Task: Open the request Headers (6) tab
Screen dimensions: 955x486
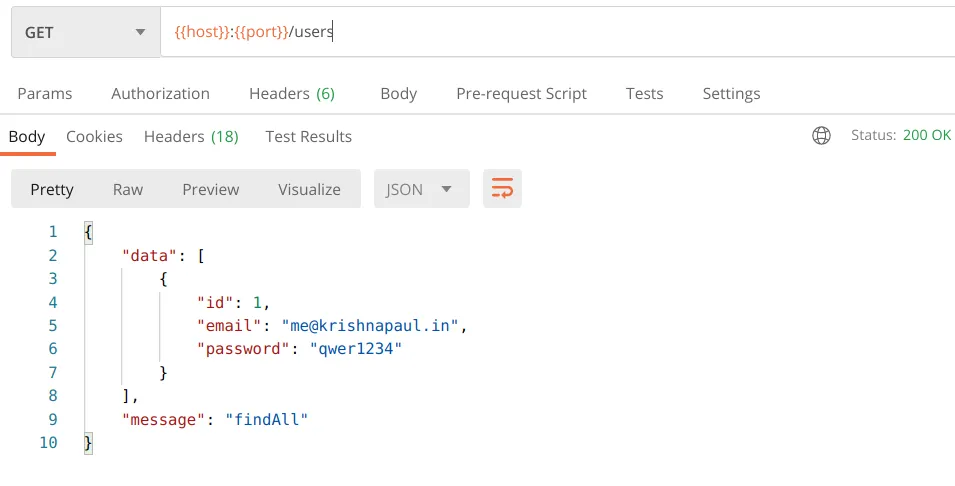Action: click(291, 93)
